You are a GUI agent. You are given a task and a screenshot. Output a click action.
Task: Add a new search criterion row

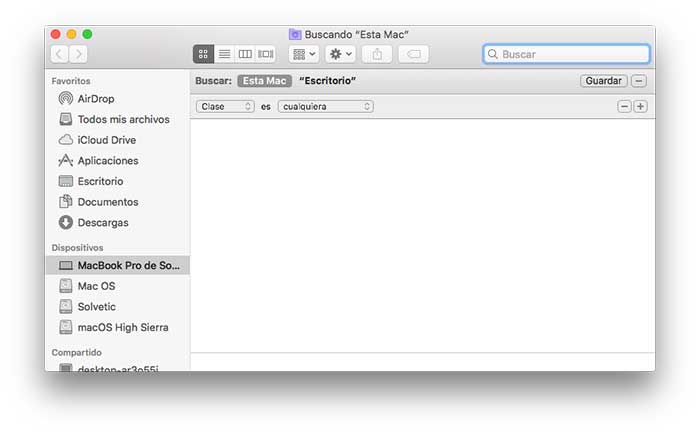click(640, 106)
